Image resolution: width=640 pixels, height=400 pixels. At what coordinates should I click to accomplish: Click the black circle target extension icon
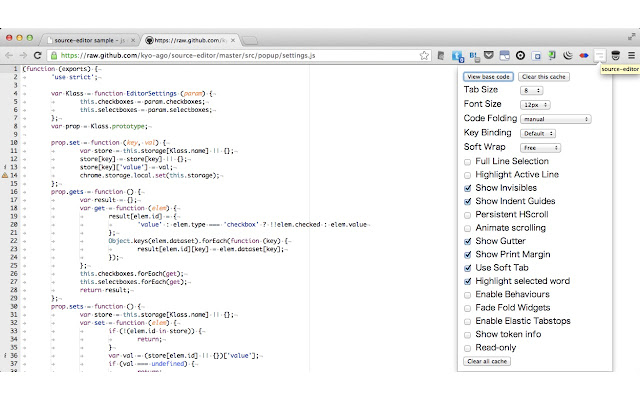pos(520,56)
